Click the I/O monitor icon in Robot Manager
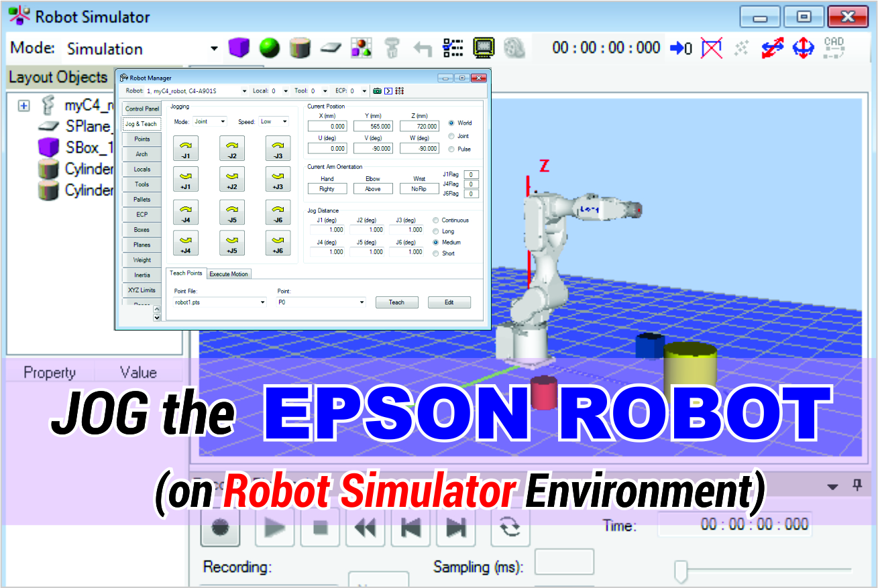878x588 pixels. point(400,91)
